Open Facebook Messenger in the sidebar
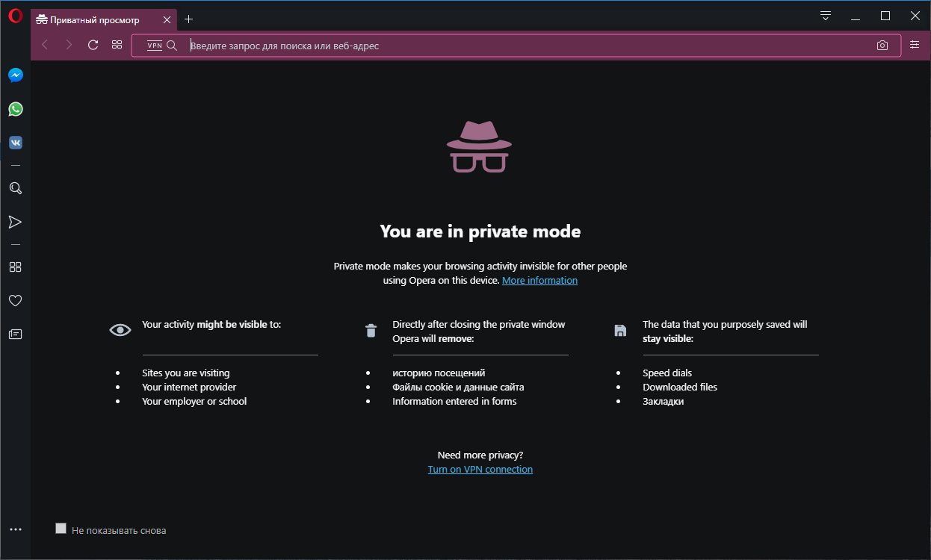This screenshot has width=931, height=560. pyautogui.click(x=16, y=75)
